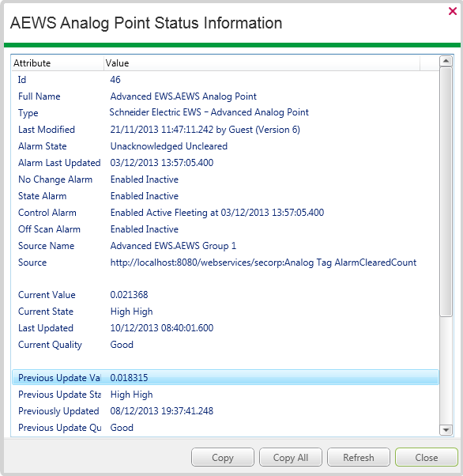This screenshot has width=463, height=476.
Task: Select the Alarm State row
Action: click(225, 146)
